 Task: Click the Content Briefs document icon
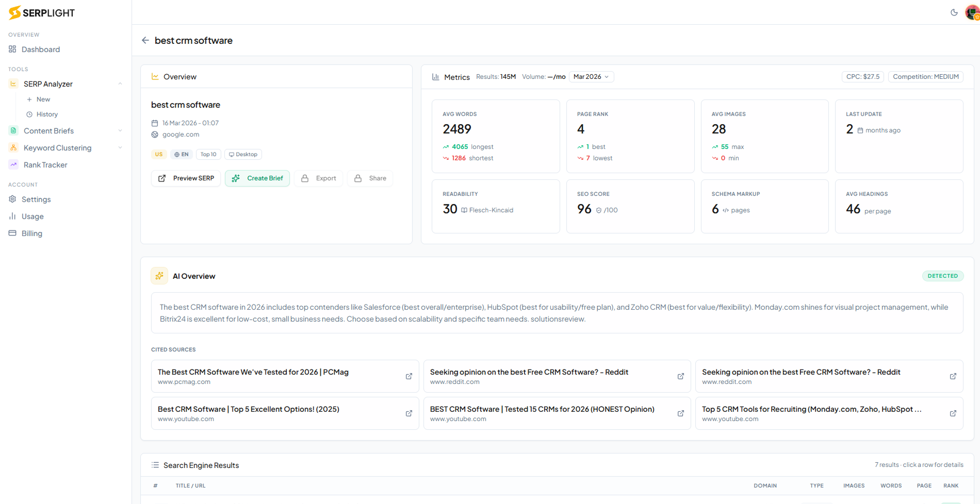[13, 130]
